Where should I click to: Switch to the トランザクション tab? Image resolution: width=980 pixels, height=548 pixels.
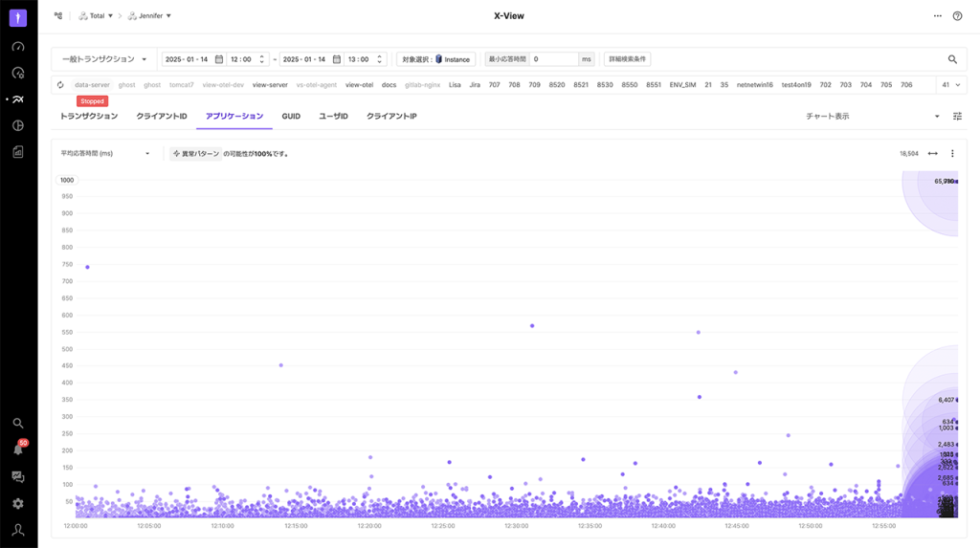click(89, 117)
